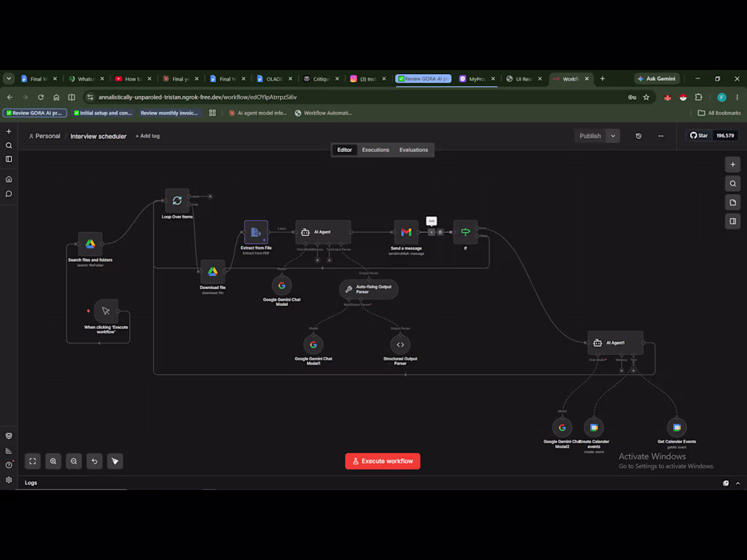Select the Extract from File node
Image resolution: width=747 pixels, height=560 pixels.
tap(256, 232)
